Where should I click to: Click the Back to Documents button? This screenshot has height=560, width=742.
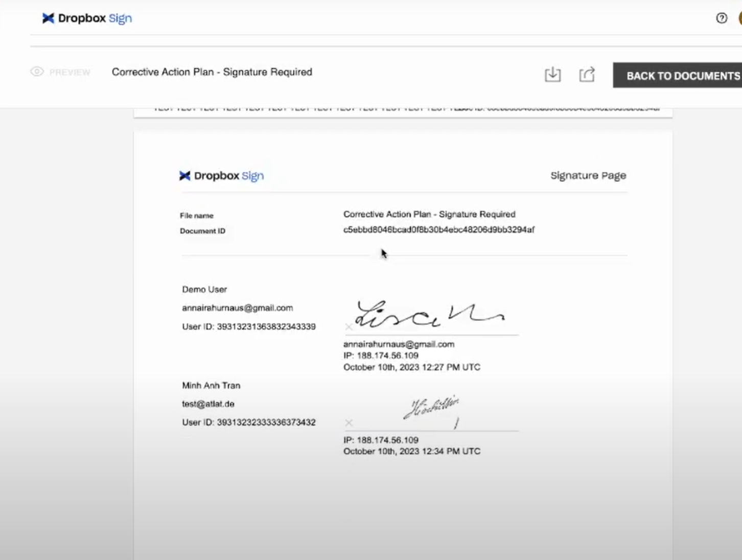pos(678,76)
